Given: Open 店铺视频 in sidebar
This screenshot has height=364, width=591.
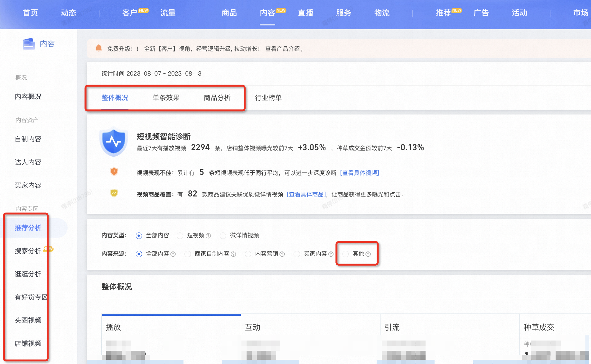Looking at the screenshot, I should tap(28, 344).
